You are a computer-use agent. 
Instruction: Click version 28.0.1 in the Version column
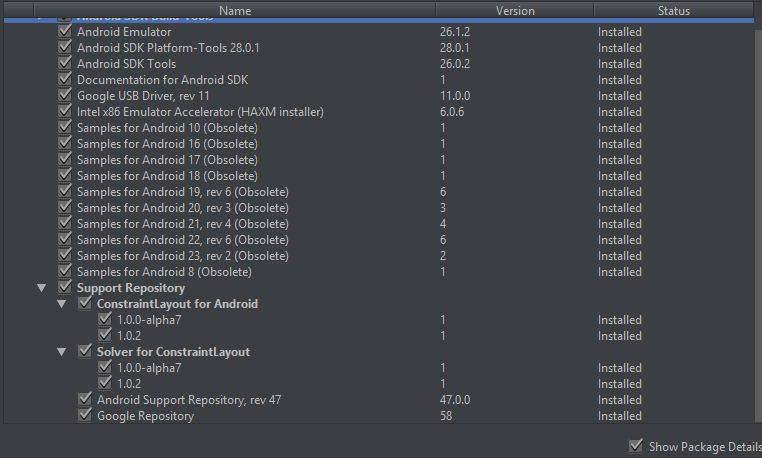(455, 48)
